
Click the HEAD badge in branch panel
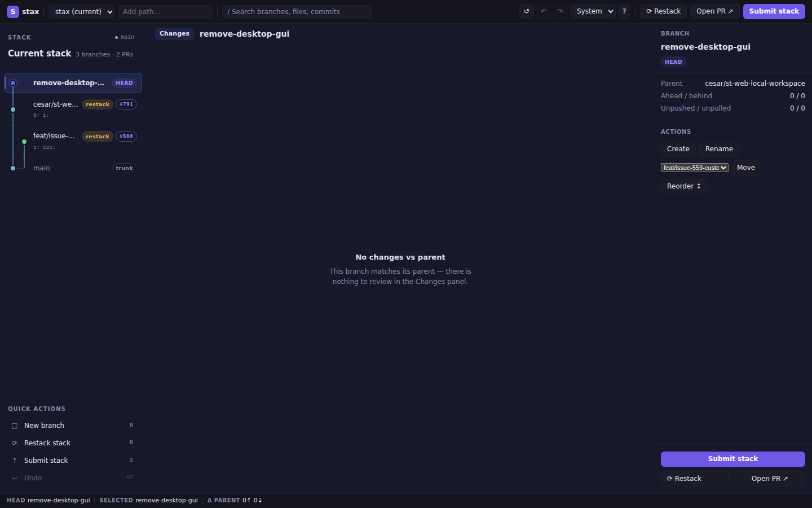[x=673, y=62]
